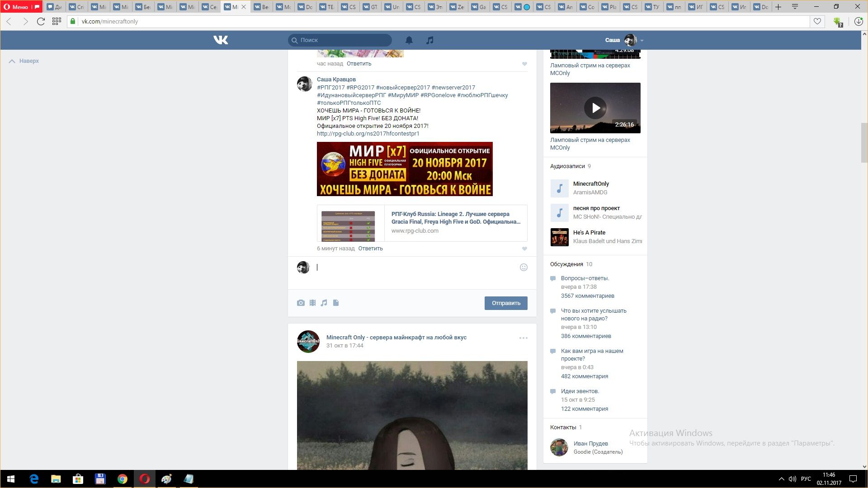Open the music note icon in VK header

[430, 40]
